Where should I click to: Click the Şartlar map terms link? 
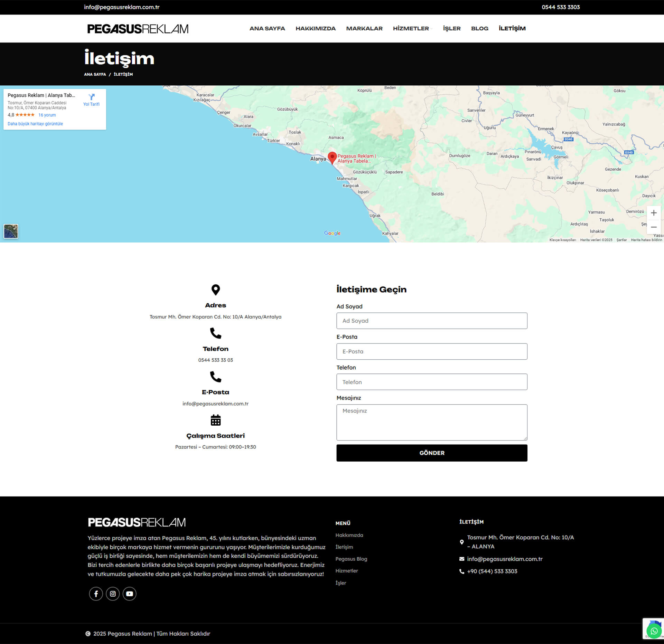pos(621,240)
